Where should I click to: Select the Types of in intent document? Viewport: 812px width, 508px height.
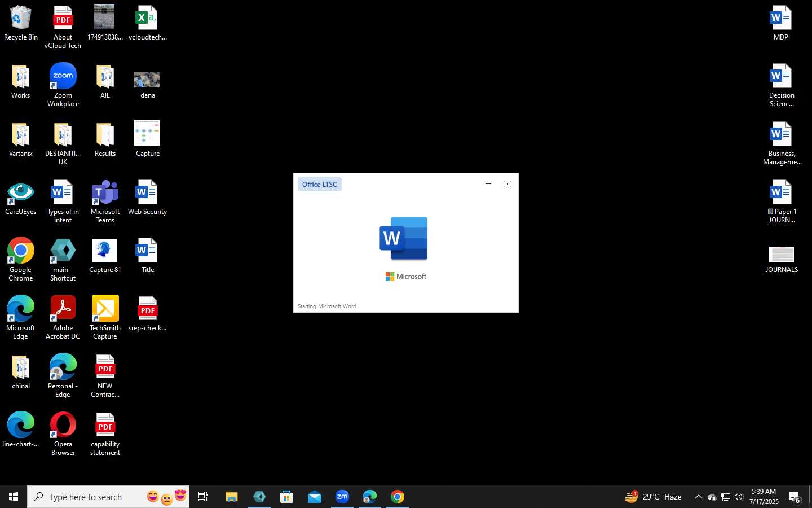(63, 202)
